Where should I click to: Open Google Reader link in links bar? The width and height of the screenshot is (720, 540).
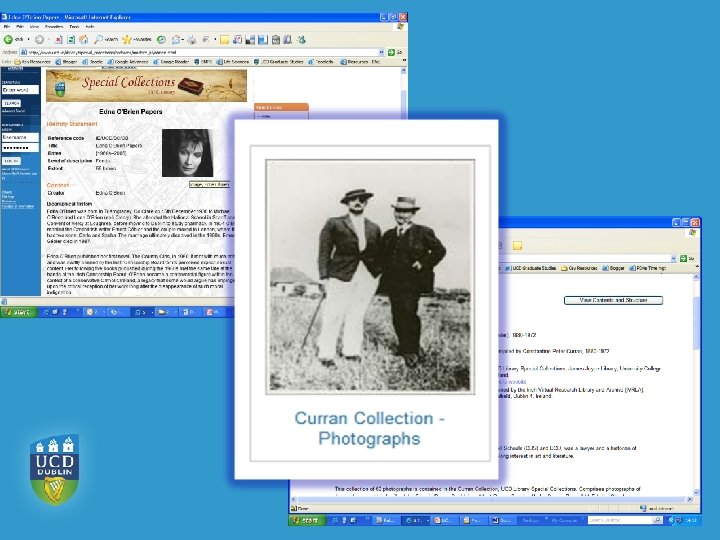click(x=171, y=62)
